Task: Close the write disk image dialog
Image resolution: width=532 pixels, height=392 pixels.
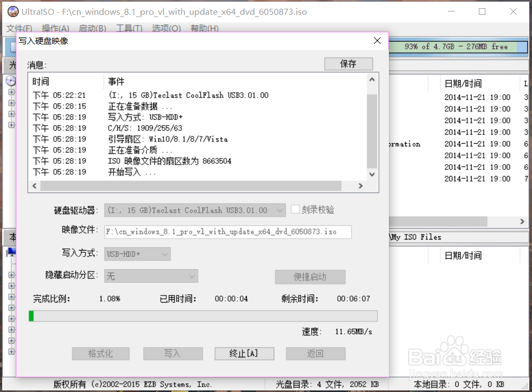Action: coord(377,41)
